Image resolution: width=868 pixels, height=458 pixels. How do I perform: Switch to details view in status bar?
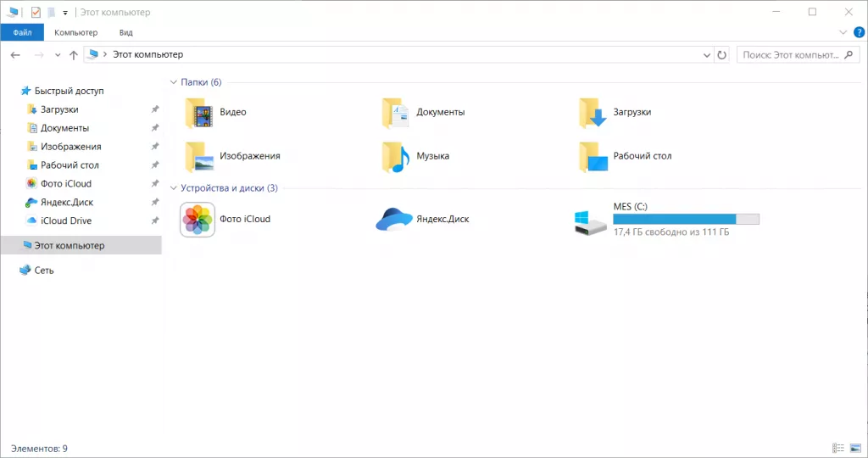pyautogui.click(x=838, y=448)
